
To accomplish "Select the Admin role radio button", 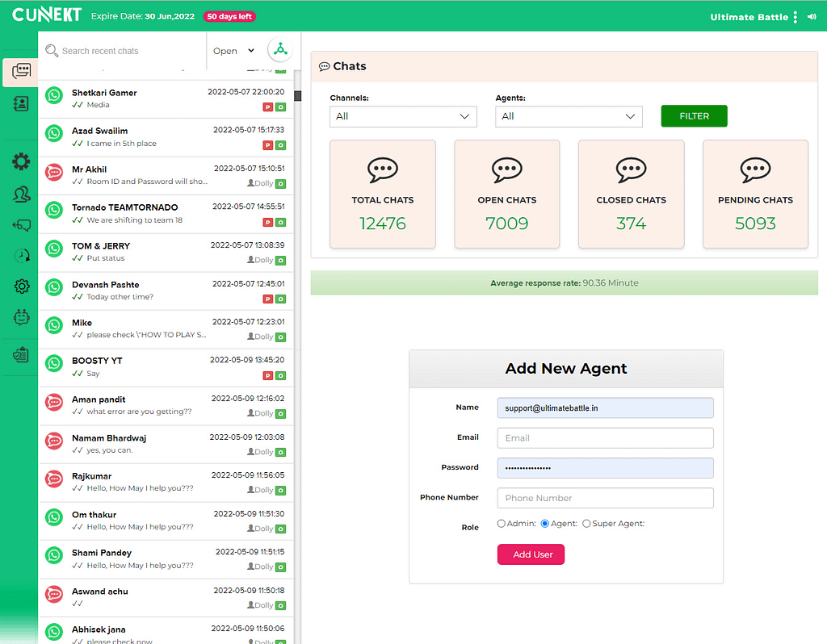I will click(501, 523).
